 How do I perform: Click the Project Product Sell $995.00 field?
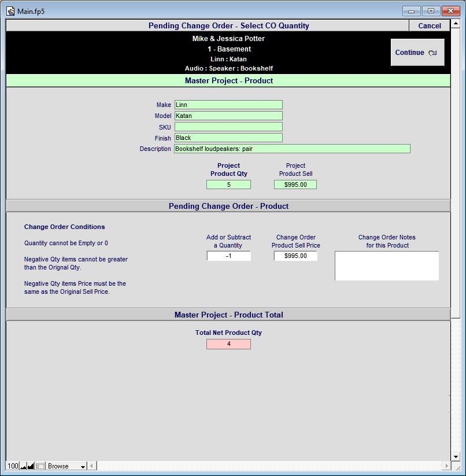295,185
